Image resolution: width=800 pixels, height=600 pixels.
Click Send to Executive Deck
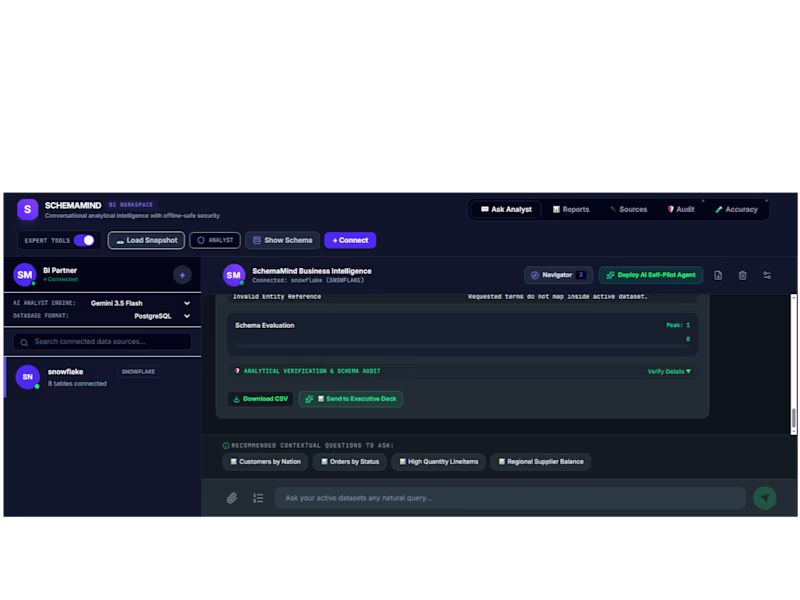(351, 399)
